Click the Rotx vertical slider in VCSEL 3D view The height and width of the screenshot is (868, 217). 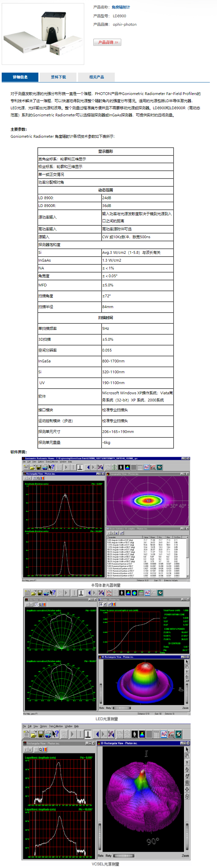100,836
